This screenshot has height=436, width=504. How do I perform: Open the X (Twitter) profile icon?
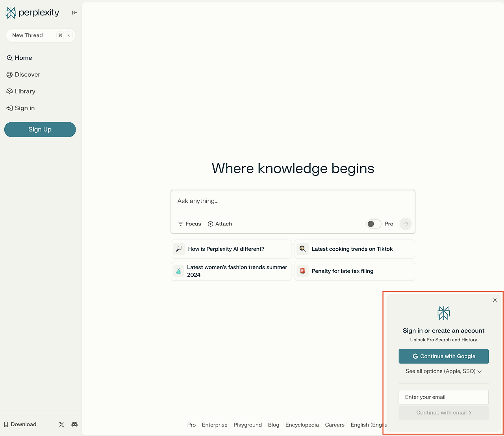[61, 424]
